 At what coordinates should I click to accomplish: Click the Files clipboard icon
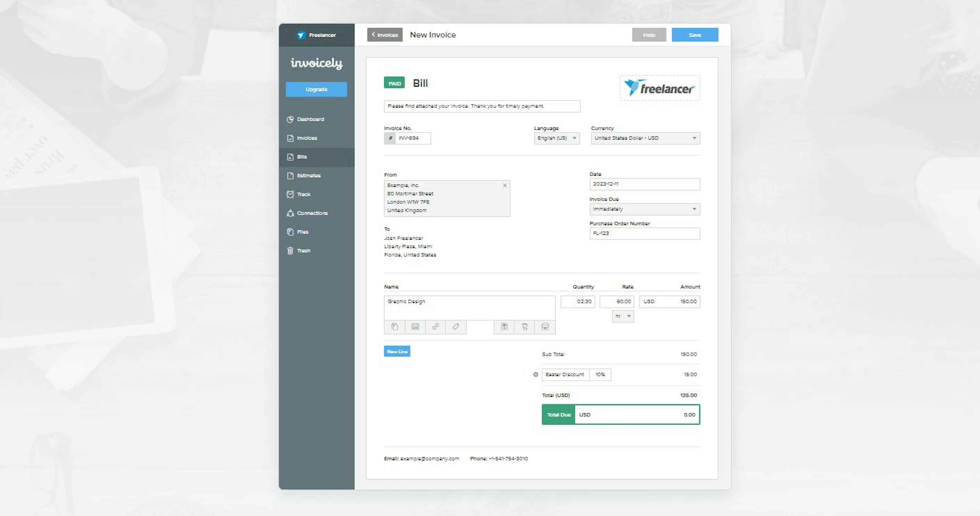(x=290, y=232)
